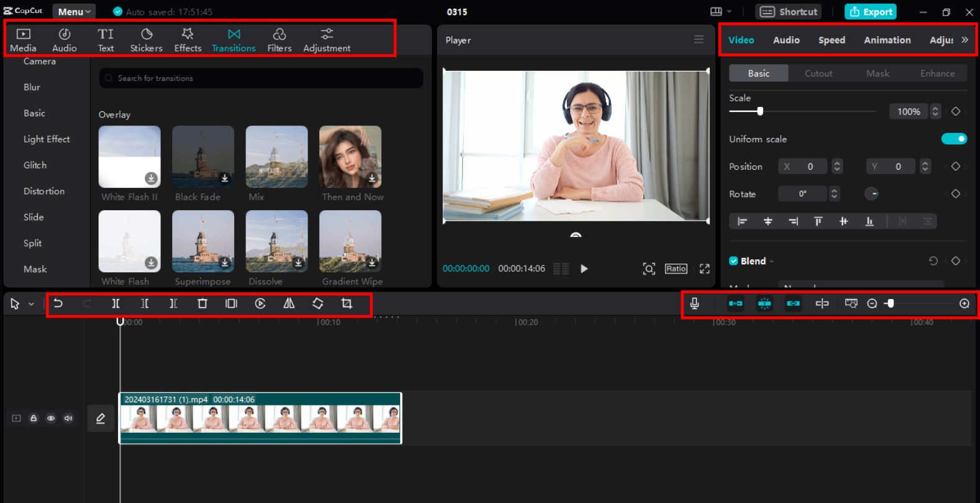This screenshot has height=503, width=980.
Task: Select the Mask sub-tab
Action: [x=877, y=73]
